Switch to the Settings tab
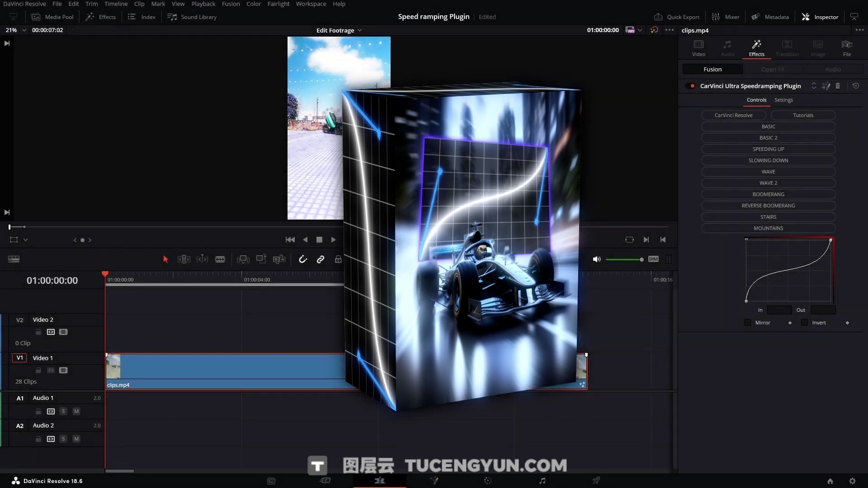This screenshot has height=488, width=868. coord(783,100)
